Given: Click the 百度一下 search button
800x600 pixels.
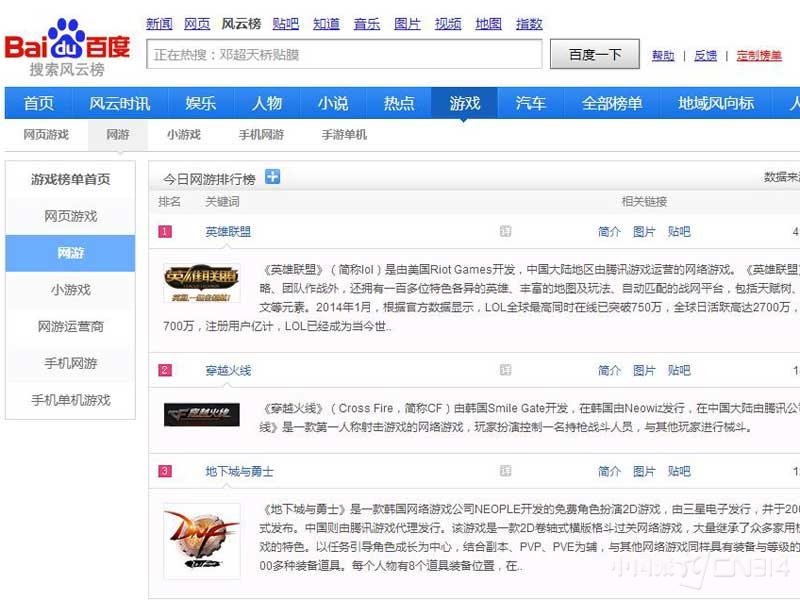Looking at the screenshot, I should [594, 54].
